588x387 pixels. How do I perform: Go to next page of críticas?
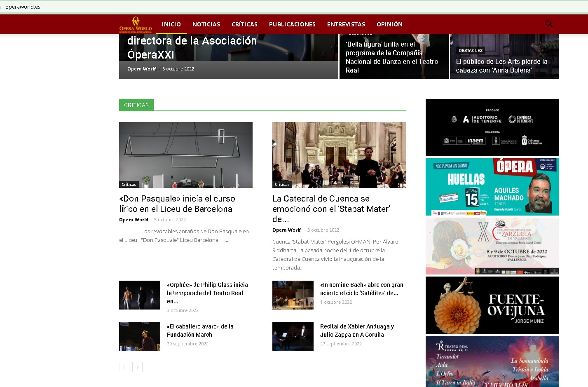(x=138, y=367)
